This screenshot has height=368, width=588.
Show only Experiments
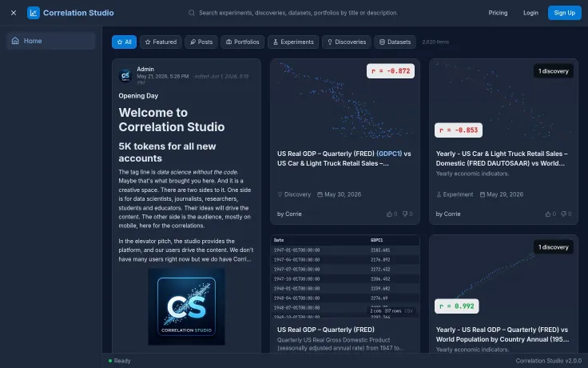click(293, 42)
